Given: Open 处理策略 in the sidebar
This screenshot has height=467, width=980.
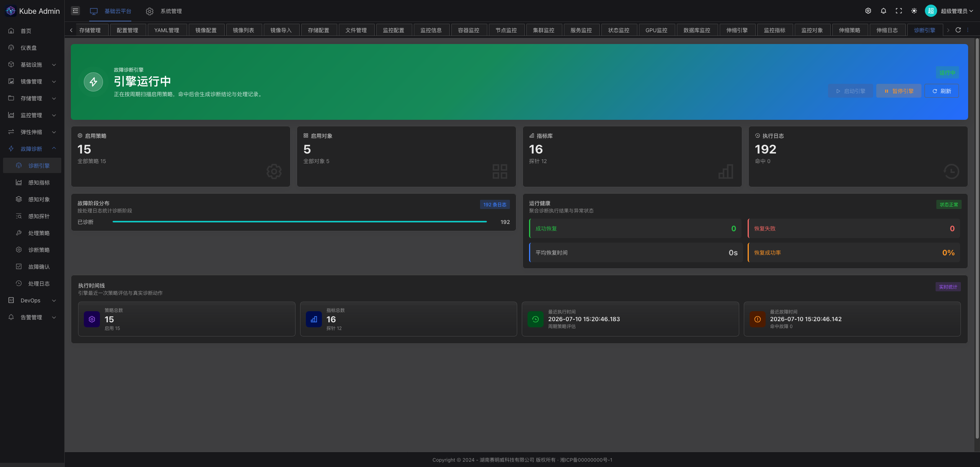Looking at the screenshot, I should (x=32, y=233).
